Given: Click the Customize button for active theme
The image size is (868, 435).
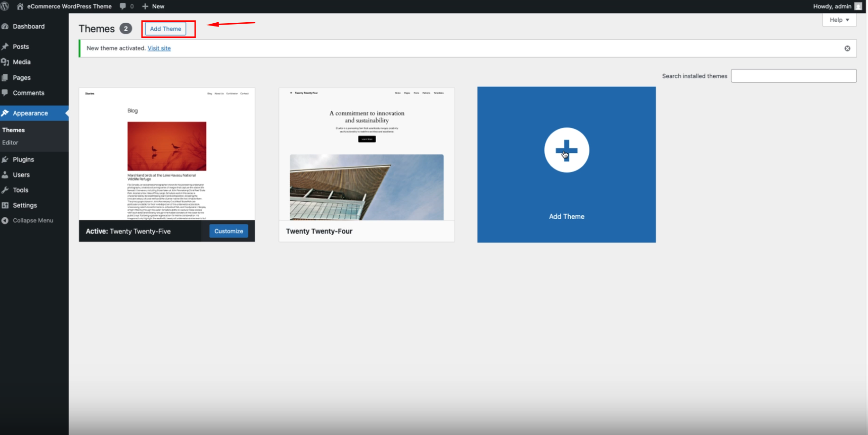Looking at the screenshot, I should pyautogui.click(x=229, y=231).
